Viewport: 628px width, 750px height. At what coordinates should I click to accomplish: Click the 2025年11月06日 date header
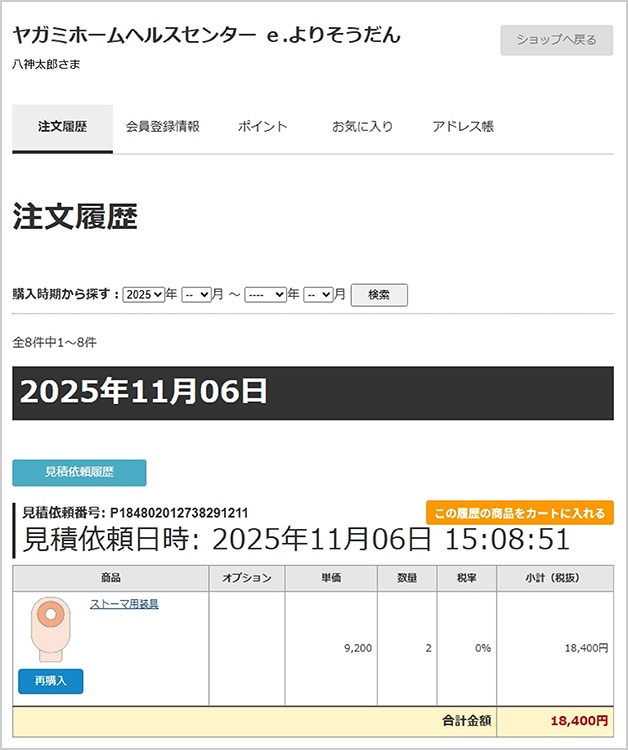(313, 393)
